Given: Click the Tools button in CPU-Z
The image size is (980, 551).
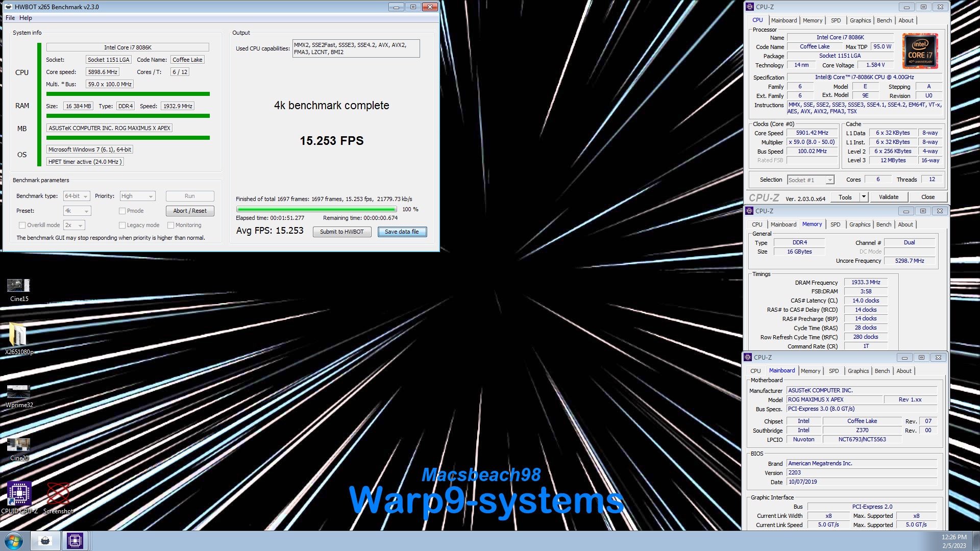Looking at the screenshot, I should click(845, 197).
